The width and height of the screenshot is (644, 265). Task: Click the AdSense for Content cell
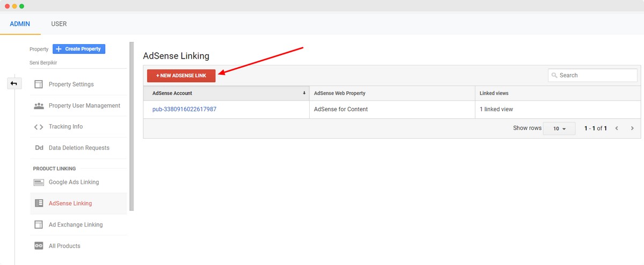tap(392, 109)
